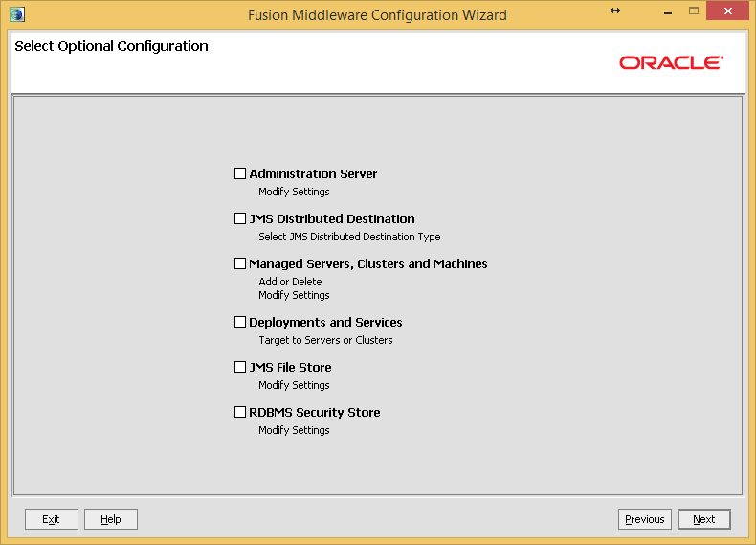The width and height of the screenshot is (756, 545).
Task: Click the Fusion Middleware Configuration Wizard title
Action: tap(377, 15)
